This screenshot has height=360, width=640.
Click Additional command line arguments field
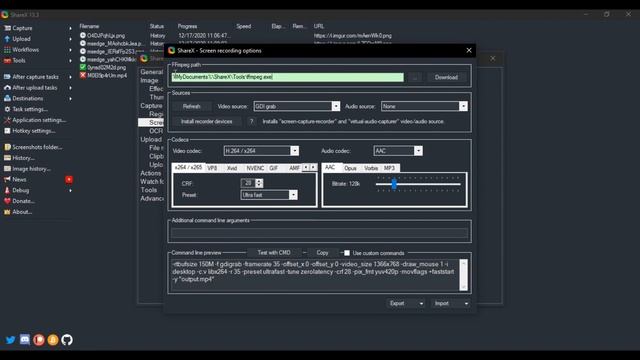320,233
